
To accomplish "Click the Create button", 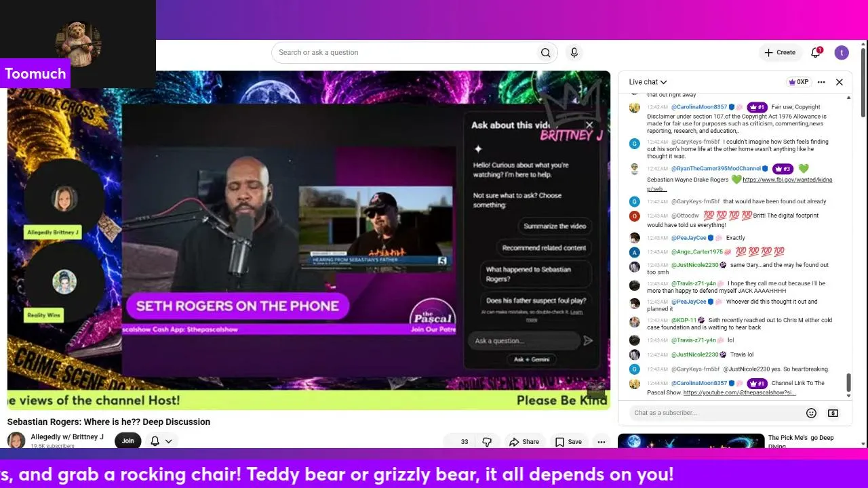I will pos(780,52).
